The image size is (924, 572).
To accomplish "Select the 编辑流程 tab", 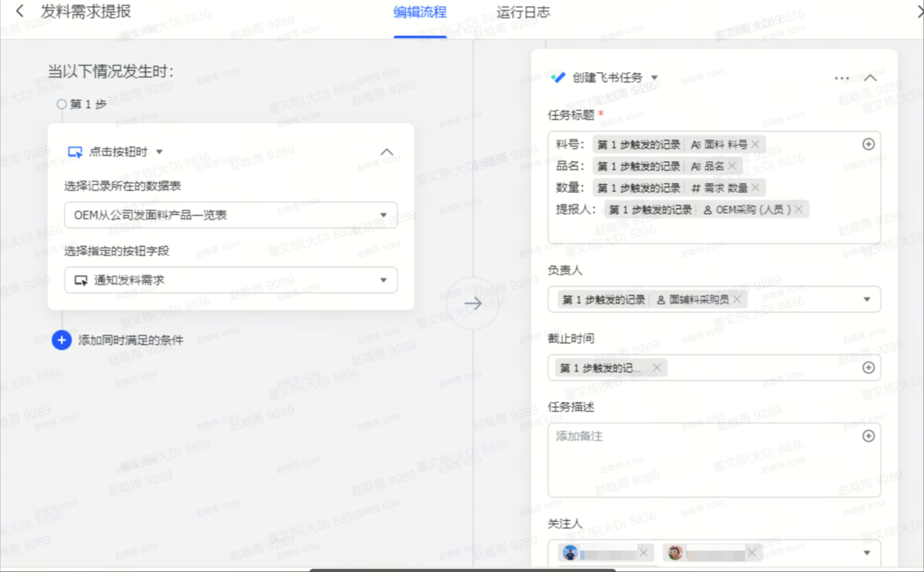I will 420,12.
